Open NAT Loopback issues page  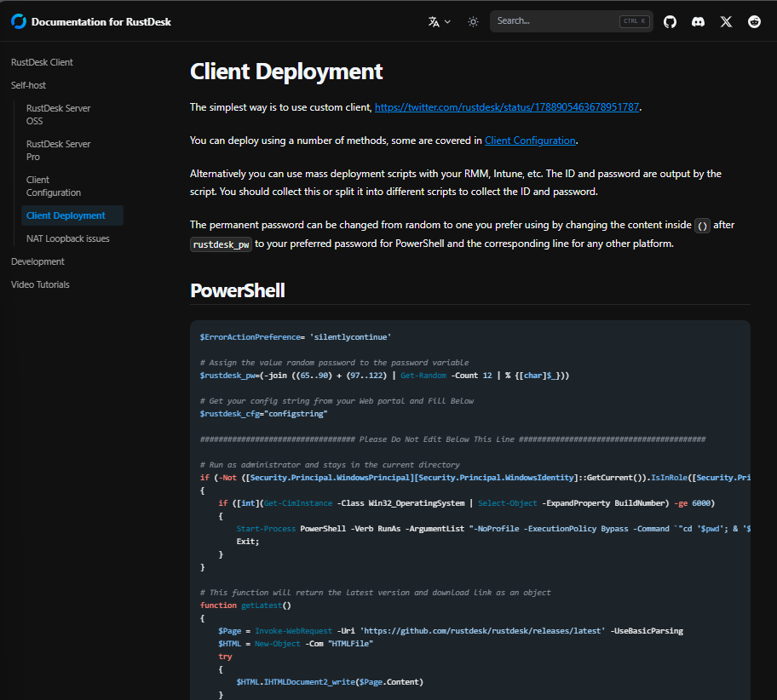[68, 238]
